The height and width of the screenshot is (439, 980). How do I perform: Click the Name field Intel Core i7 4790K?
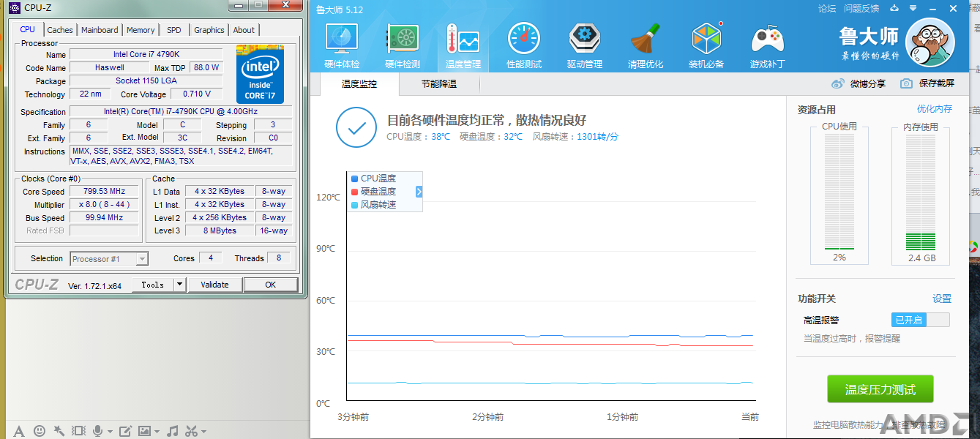point(146,55)
